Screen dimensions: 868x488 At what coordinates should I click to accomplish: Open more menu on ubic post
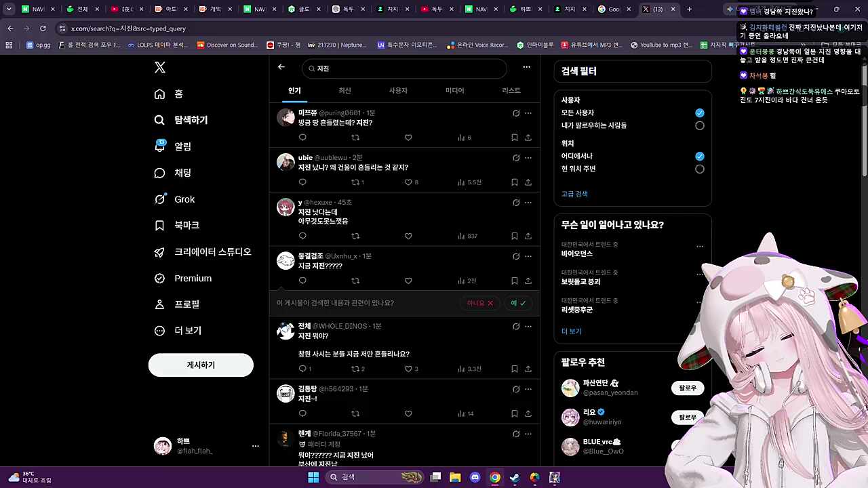tap(528, 158)
